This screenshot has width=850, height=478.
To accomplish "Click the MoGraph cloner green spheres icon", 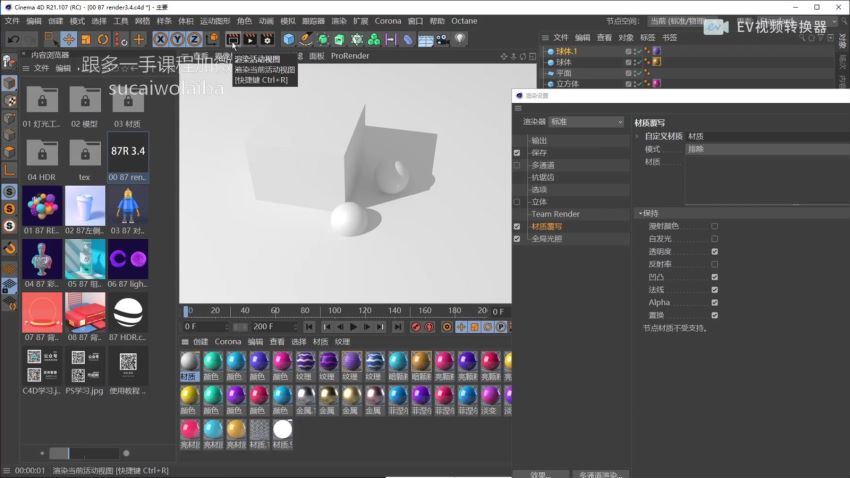I will click(374, 40).
